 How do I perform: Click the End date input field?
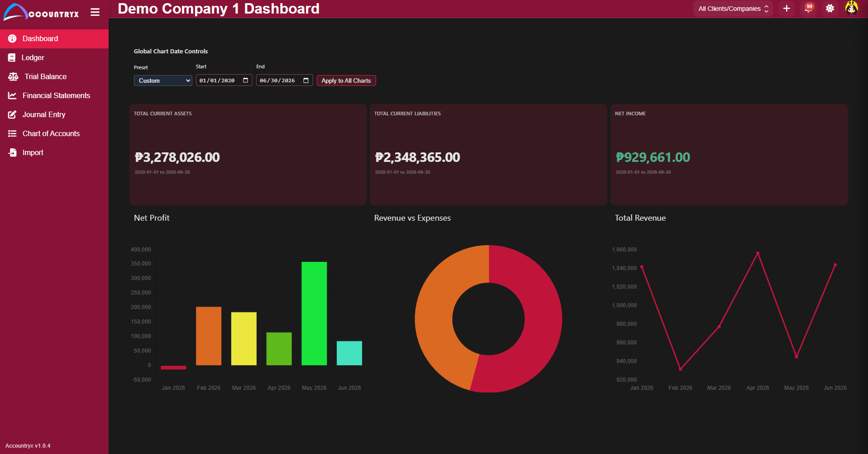284,80
